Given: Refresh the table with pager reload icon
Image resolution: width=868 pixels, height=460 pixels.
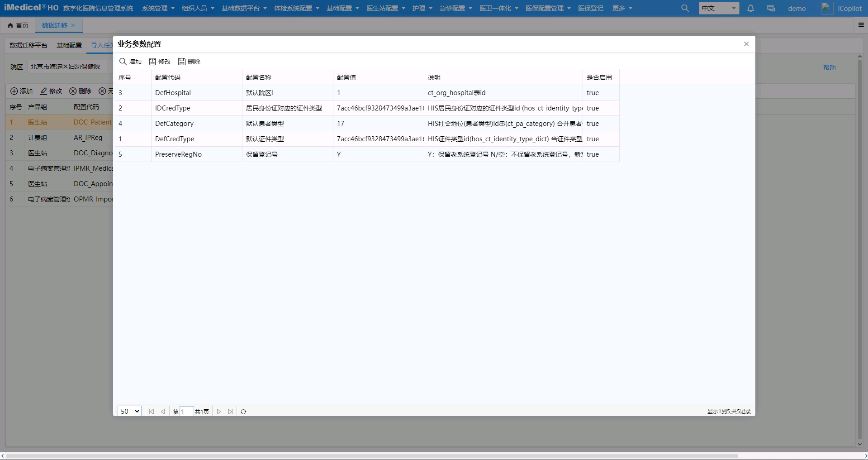Looking at the screenshot, I should coord(243,412).
